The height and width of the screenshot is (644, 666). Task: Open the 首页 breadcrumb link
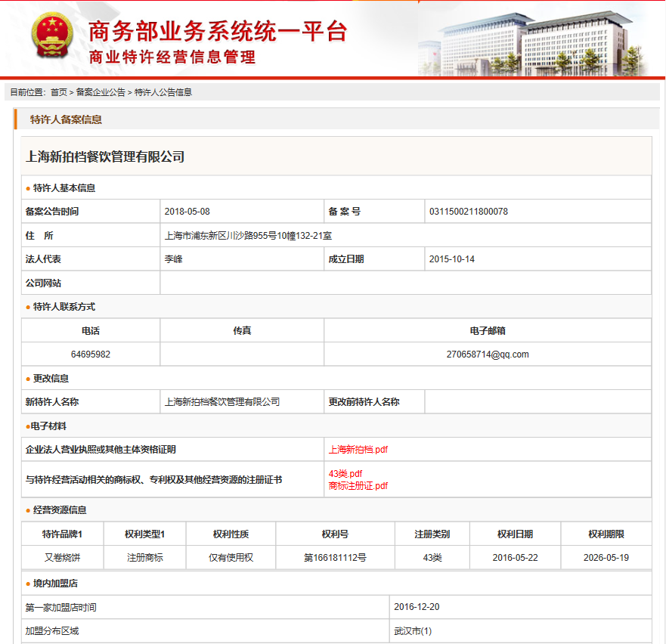58,92
